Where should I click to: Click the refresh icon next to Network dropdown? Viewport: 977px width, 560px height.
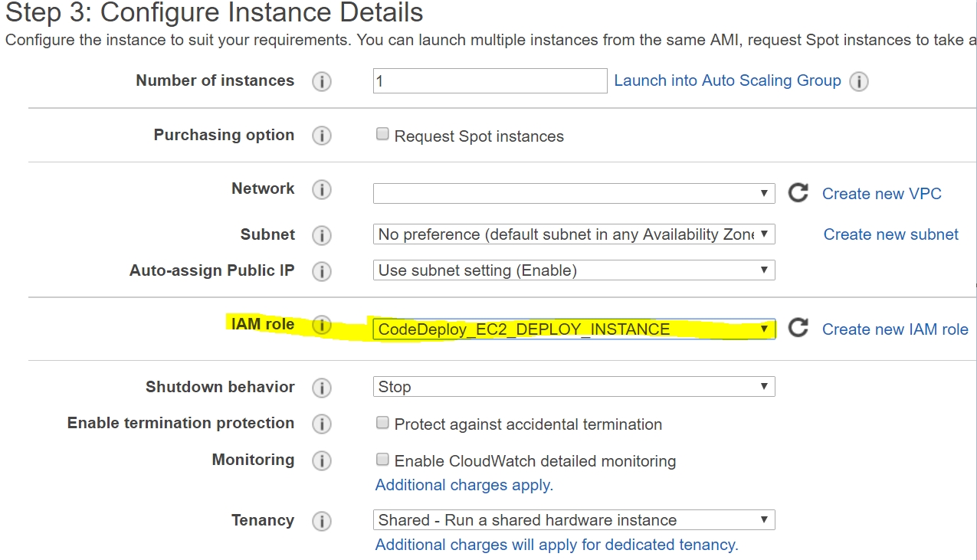(x=798, y=193)
